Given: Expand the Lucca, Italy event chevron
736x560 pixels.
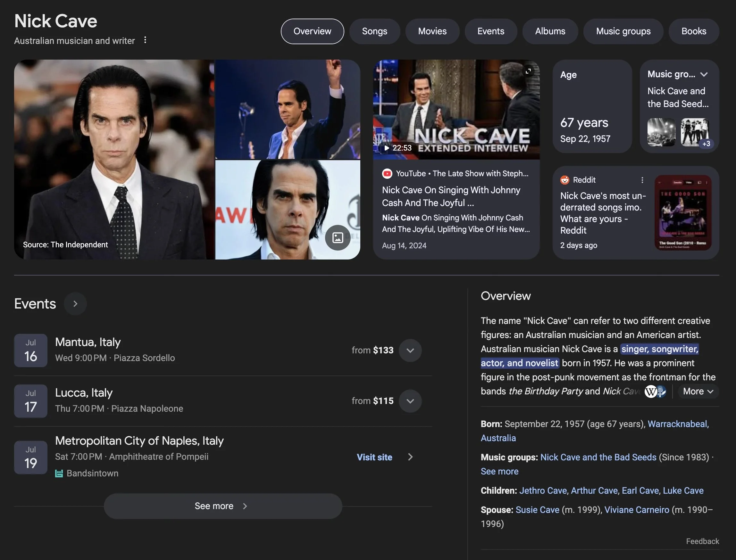Looking at the screenshot, I should pos(410,401).
